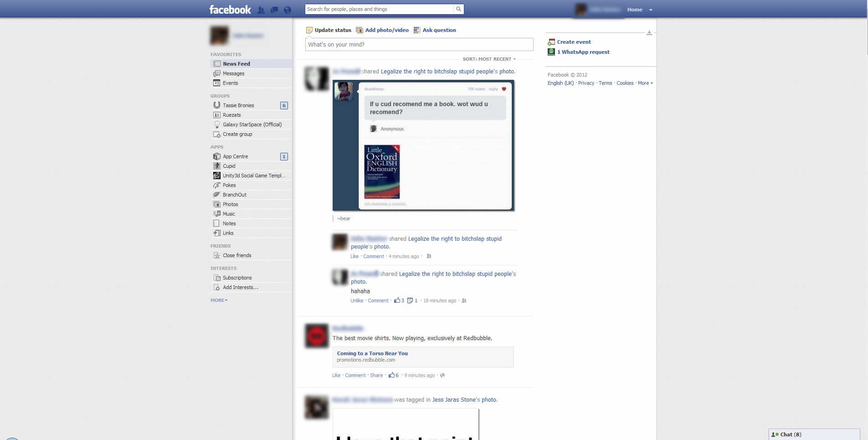Select Update status tab
This screenshot has height=440, width=868.
pyautogui.click(x=329, y=30)
